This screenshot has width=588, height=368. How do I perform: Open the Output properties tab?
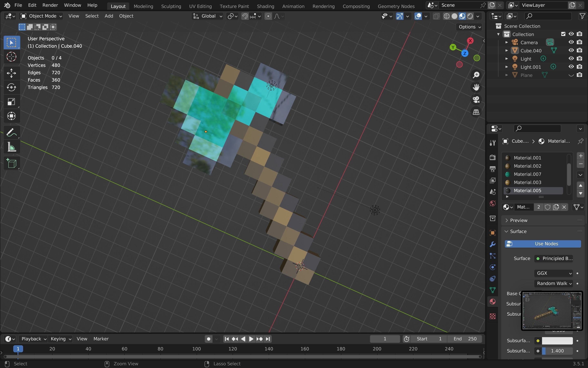point(492,169)
